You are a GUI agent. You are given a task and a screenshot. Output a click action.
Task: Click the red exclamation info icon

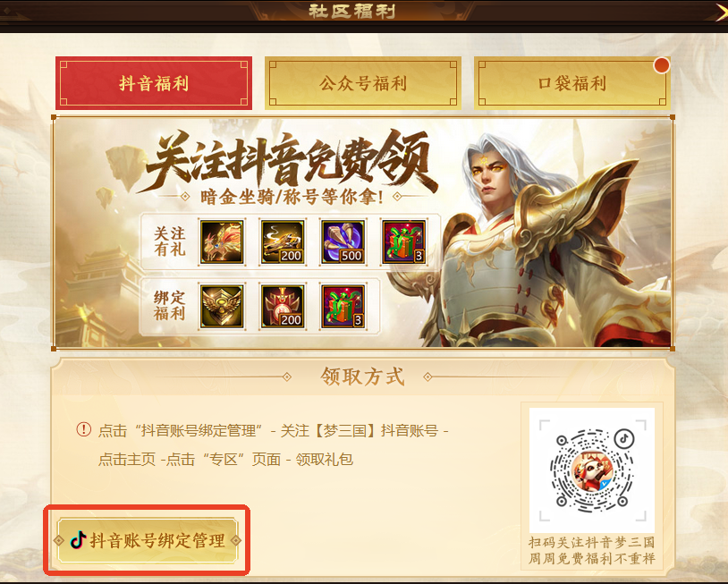point(83,429)
